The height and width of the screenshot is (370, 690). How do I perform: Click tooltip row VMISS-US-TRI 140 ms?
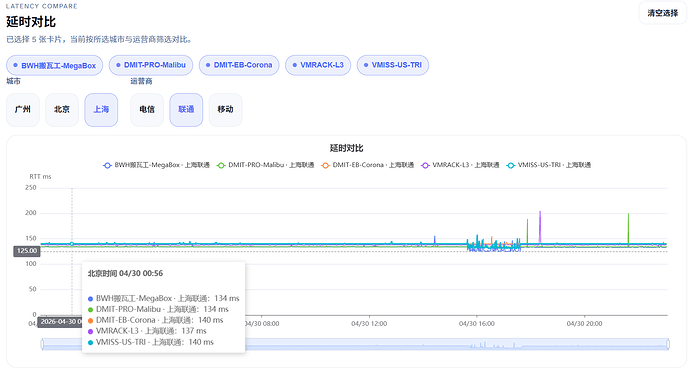pyautogui.click(x=150, y=342)
